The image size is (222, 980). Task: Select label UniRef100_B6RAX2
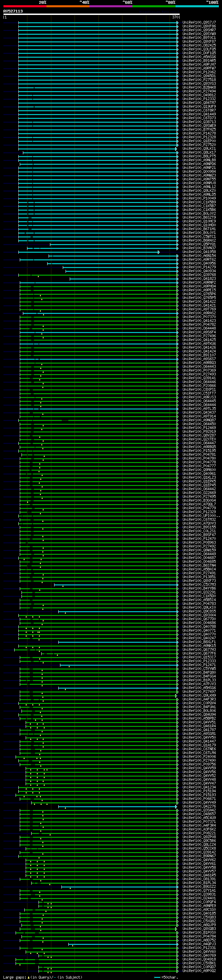tap(199, 241)
